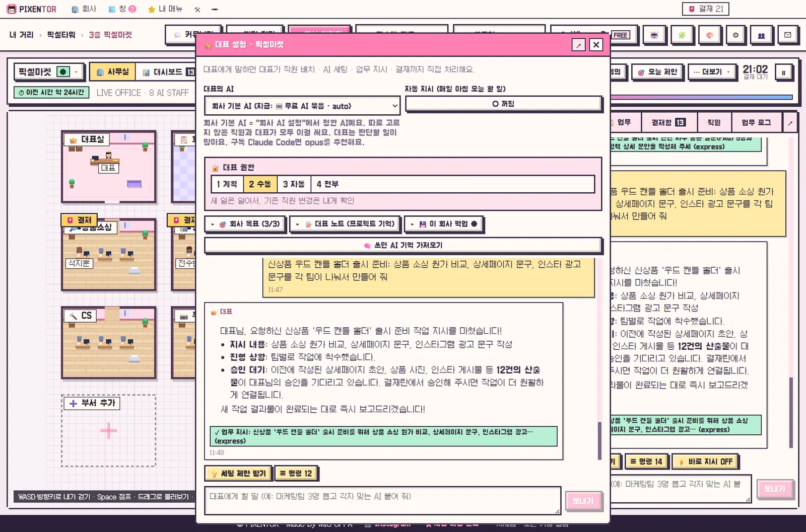
Task: Add a new department with 부서 추가
Action: coord(93,403)
